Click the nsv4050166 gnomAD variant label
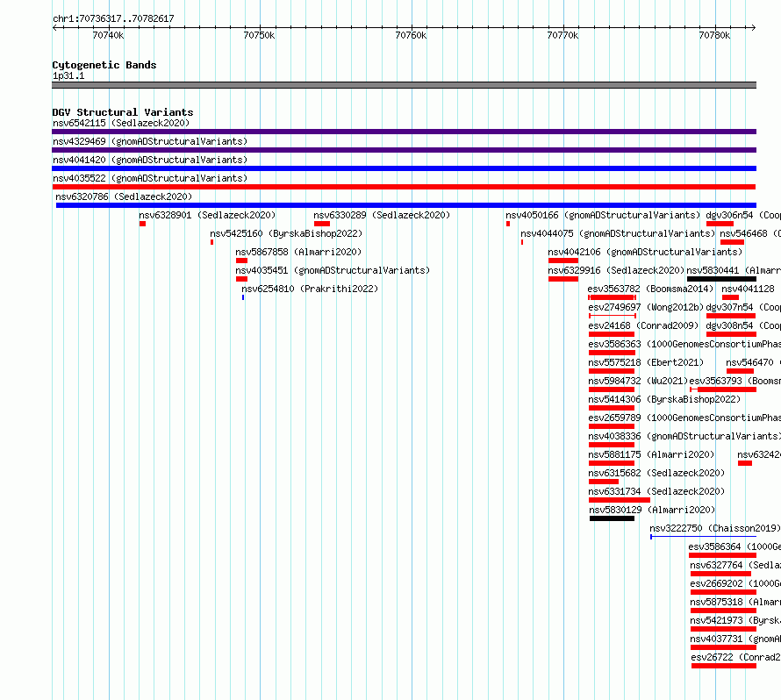 click(x=603, y=215)
